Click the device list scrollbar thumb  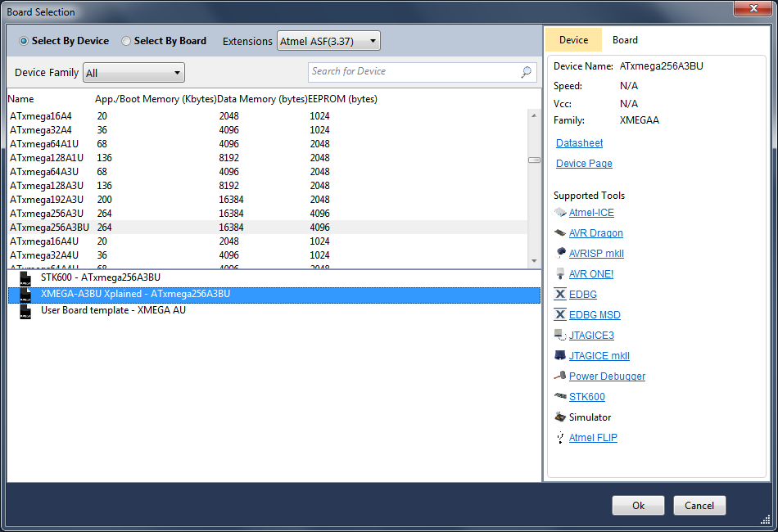pos(534,160)
